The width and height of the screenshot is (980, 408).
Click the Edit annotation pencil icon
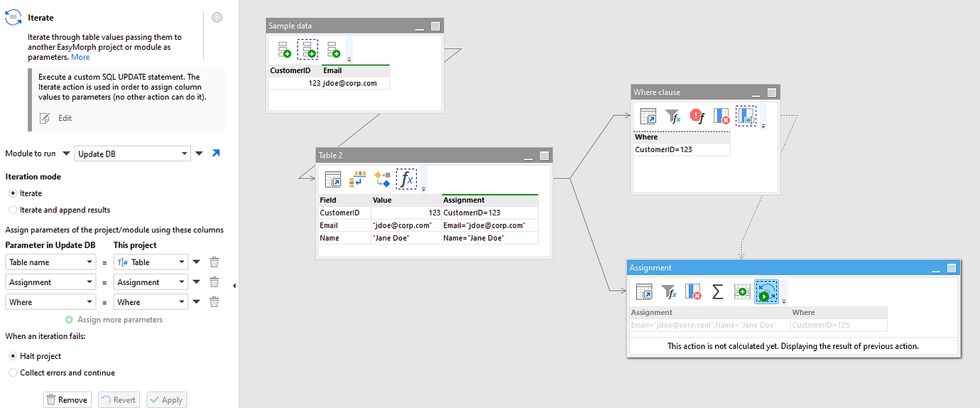45,118
